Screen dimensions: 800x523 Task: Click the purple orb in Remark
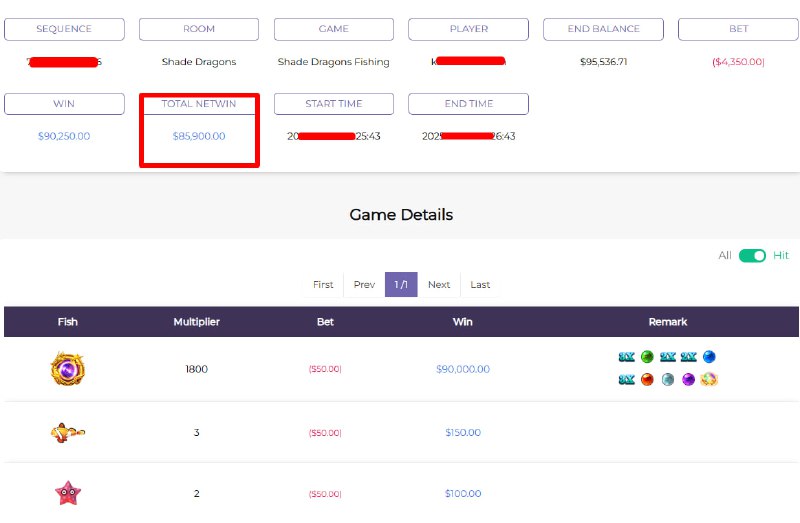point(688,380)
